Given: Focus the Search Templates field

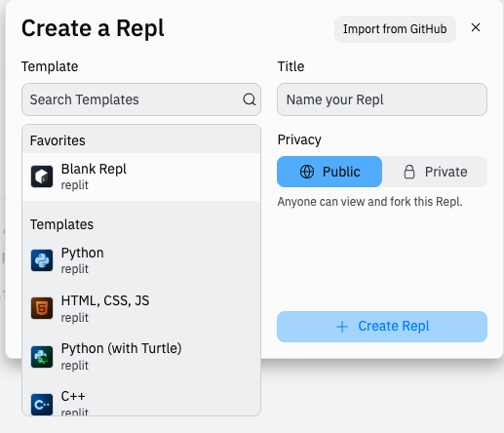Looking at the screenshot, I should pyautogui.click(x=141, y=99).
